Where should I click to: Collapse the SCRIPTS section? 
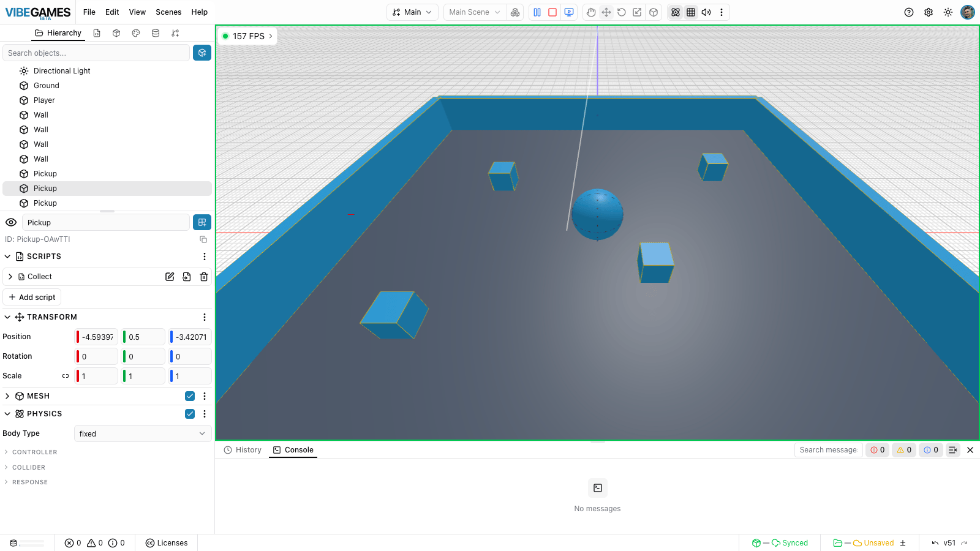pyautogui.click(x=7, y=257)
